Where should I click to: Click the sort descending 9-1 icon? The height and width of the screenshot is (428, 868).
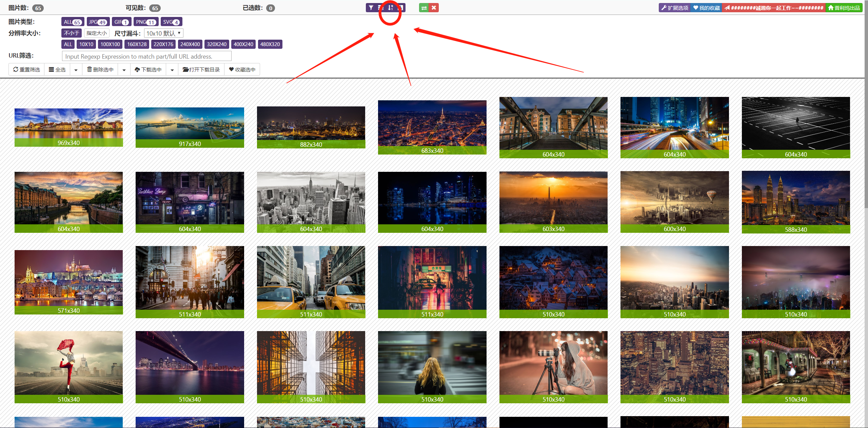coord(390,7)
